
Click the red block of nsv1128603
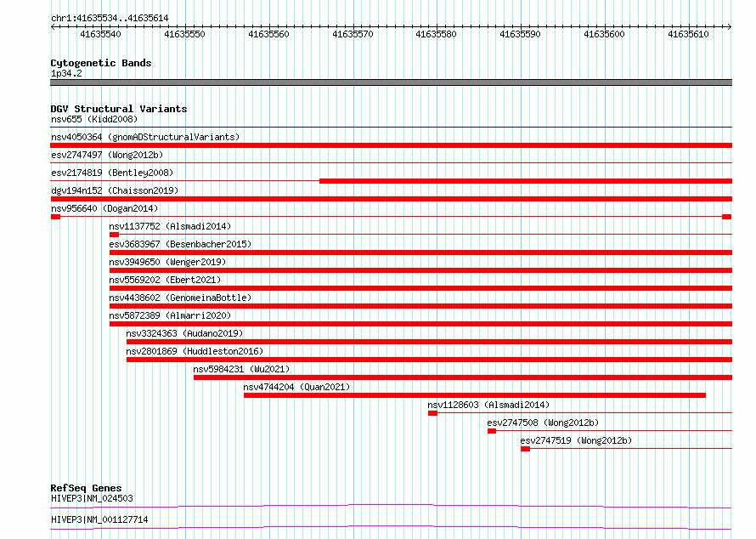tap(433, 413)
